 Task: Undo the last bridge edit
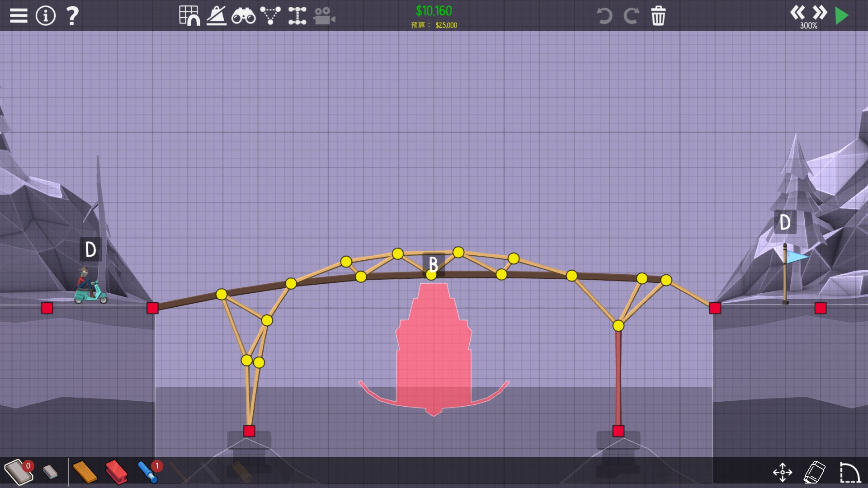tap(604, 16)
